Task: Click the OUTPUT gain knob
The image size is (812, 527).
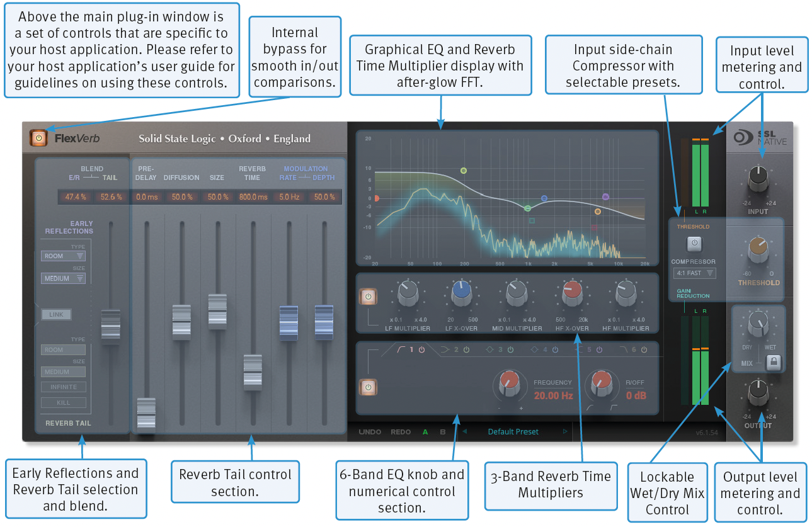Action: (x=758, y=394)
